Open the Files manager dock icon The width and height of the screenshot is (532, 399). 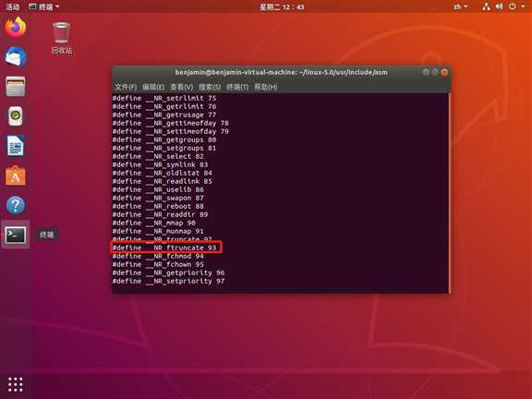pyautogui.click(x=16, y=86)
